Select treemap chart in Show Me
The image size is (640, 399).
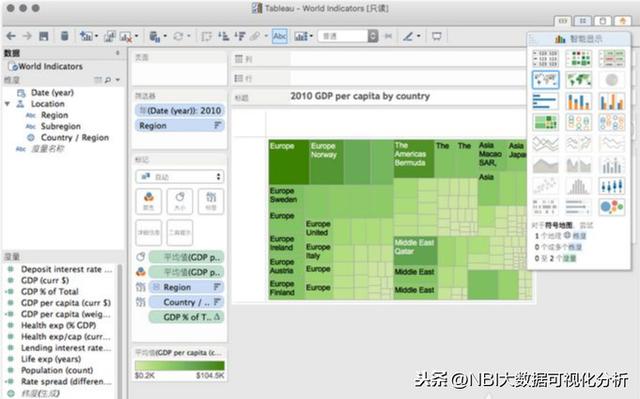click(546, 122)
